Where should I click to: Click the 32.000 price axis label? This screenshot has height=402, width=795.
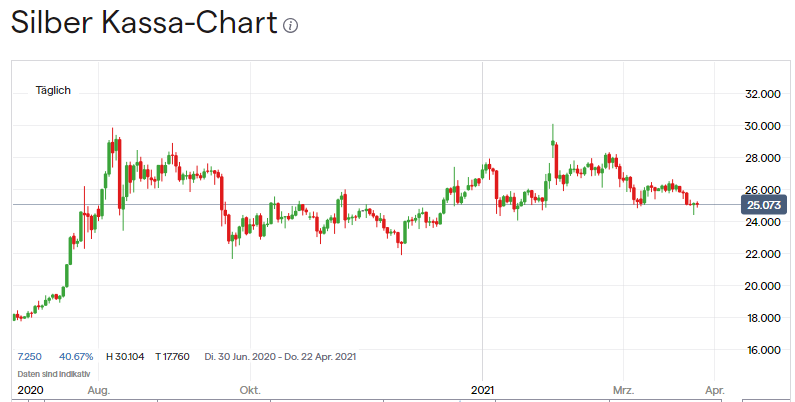click(x=762, y=94)
